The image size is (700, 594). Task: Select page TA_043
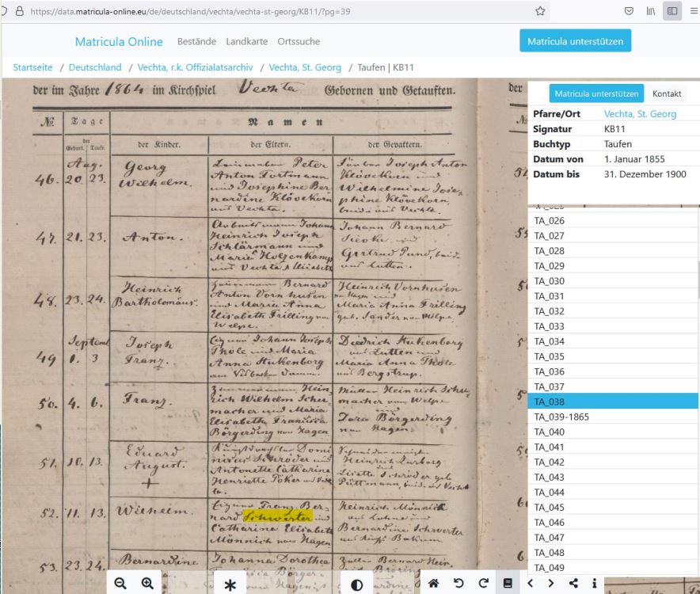[613, 478]
